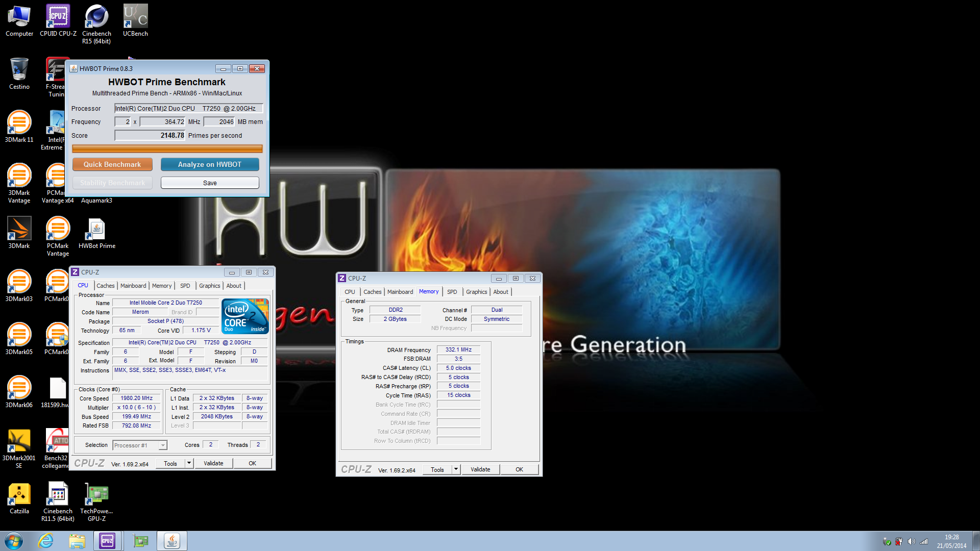Switch to CPU tab in right CPU-Z window
This screenshot has width=980, height=551.
coord(350,292)
